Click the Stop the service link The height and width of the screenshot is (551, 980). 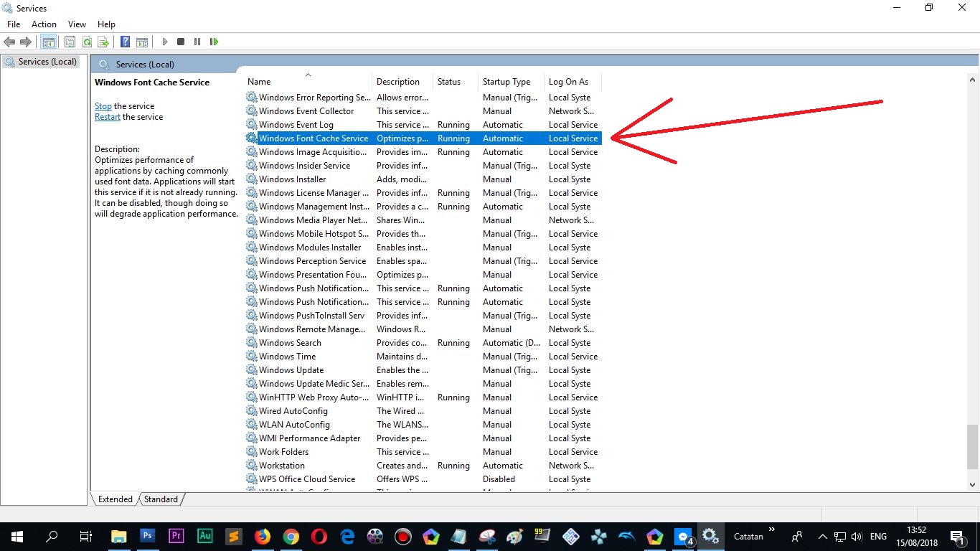[x=103, y=106]
